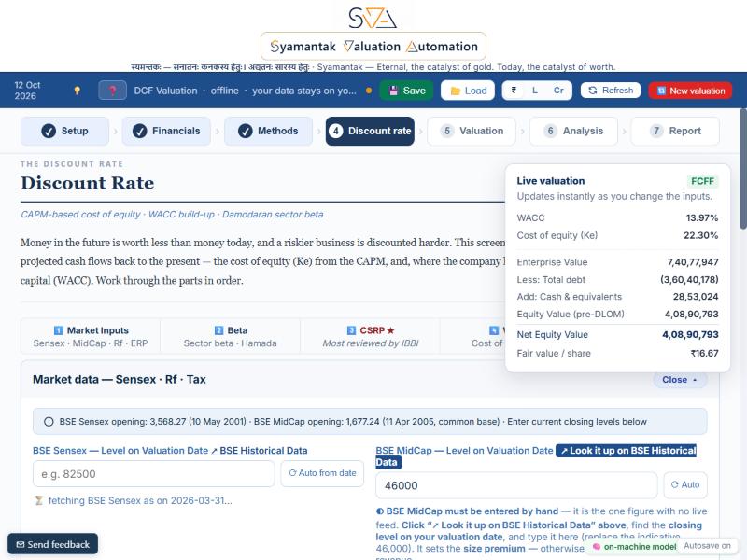Click the lightbulb tips icon
The height and width of the screenshot is (560, 747).
pos(77,91)
